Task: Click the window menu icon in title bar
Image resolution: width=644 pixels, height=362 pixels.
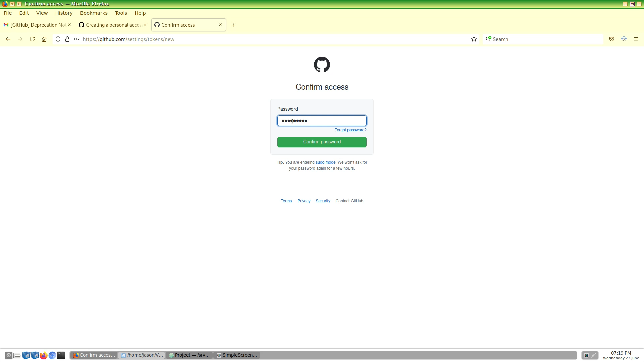Action: (5, 4)
